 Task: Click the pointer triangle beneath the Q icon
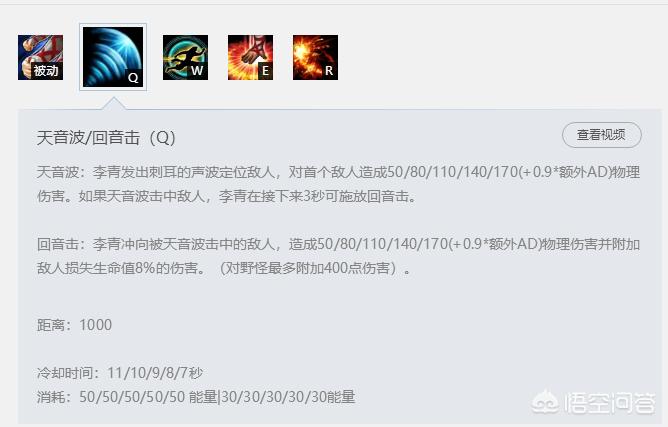(x=113, y=104)
